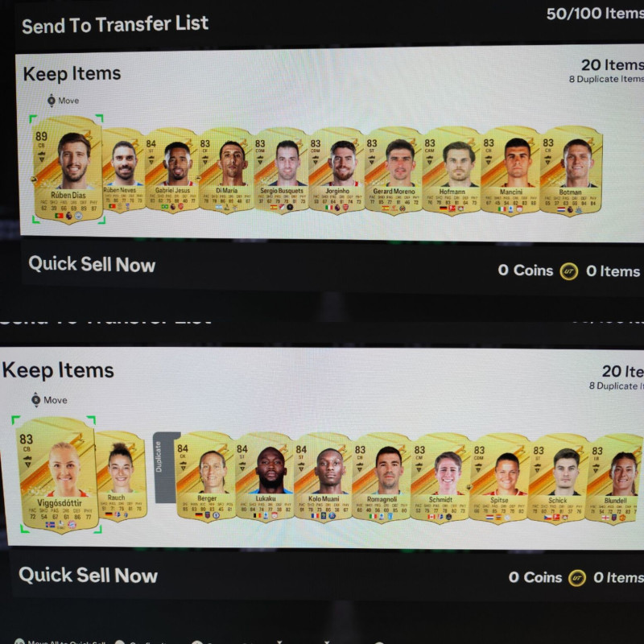
Task: Select the Botman player card
Action: [571, 170]
